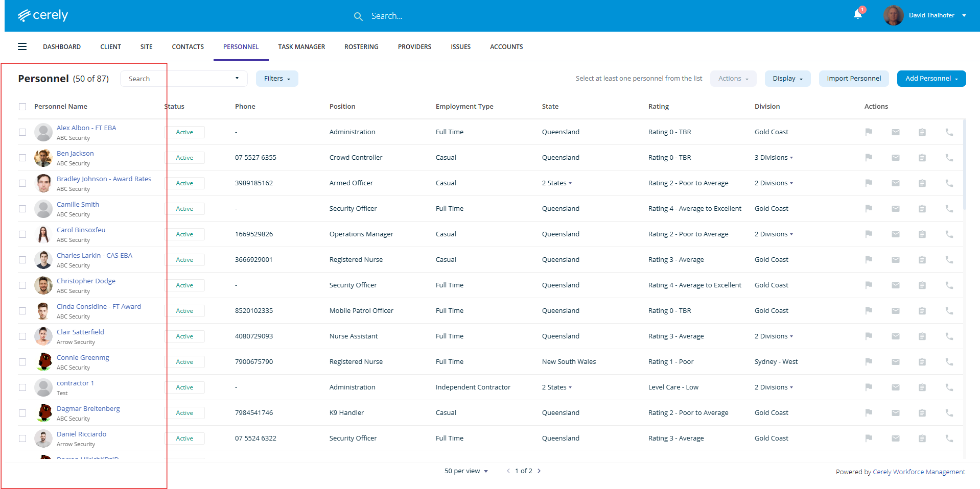Open the clipboard icon for Bradley Johnson
The image size is (980, 489).
(x=922, y=183)
